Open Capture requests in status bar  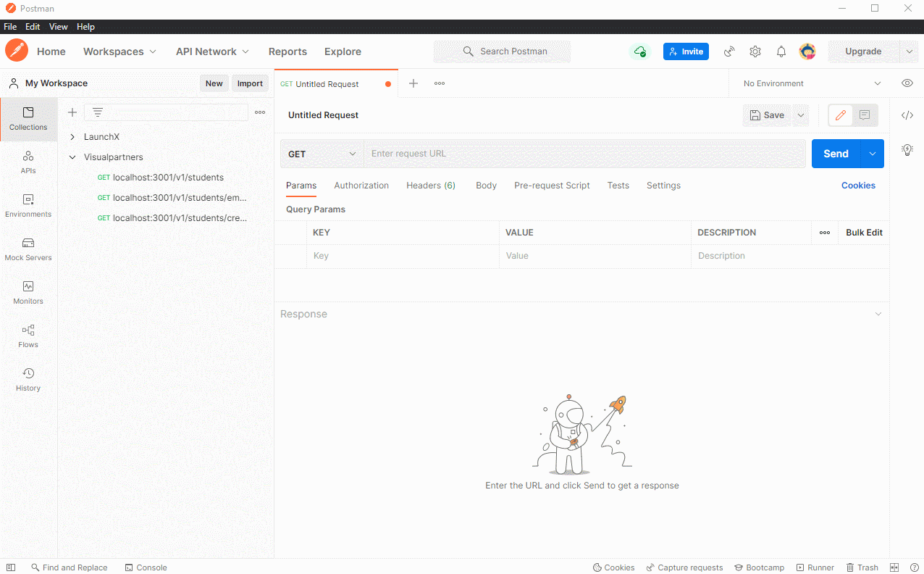pos(685,567)
